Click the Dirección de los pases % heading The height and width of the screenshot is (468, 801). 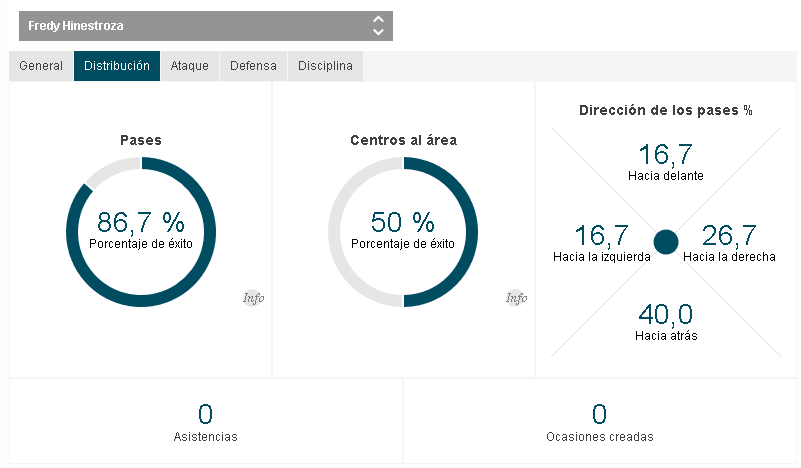[x=666, y=110]
